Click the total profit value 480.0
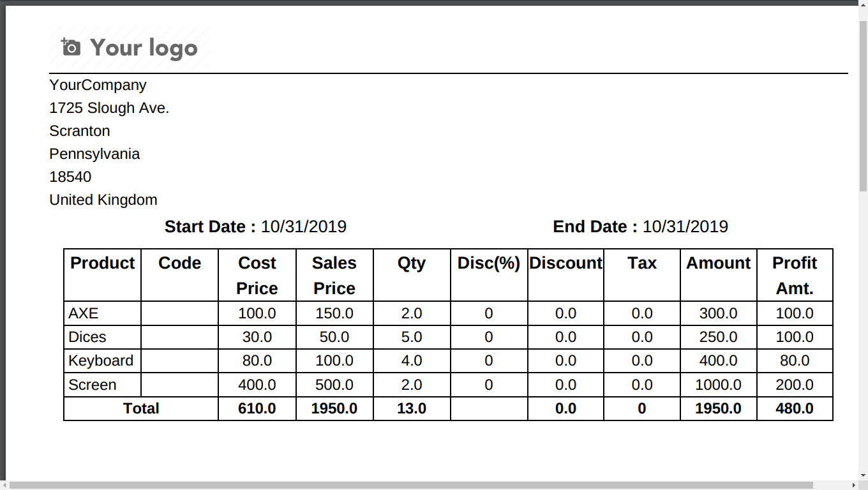This screenshot has height=490, width=868. [795, 408]
